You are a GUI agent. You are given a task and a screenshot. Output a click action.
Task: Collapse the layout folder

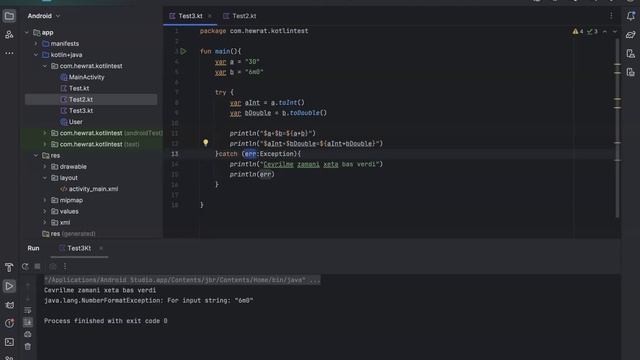(45, 178)
